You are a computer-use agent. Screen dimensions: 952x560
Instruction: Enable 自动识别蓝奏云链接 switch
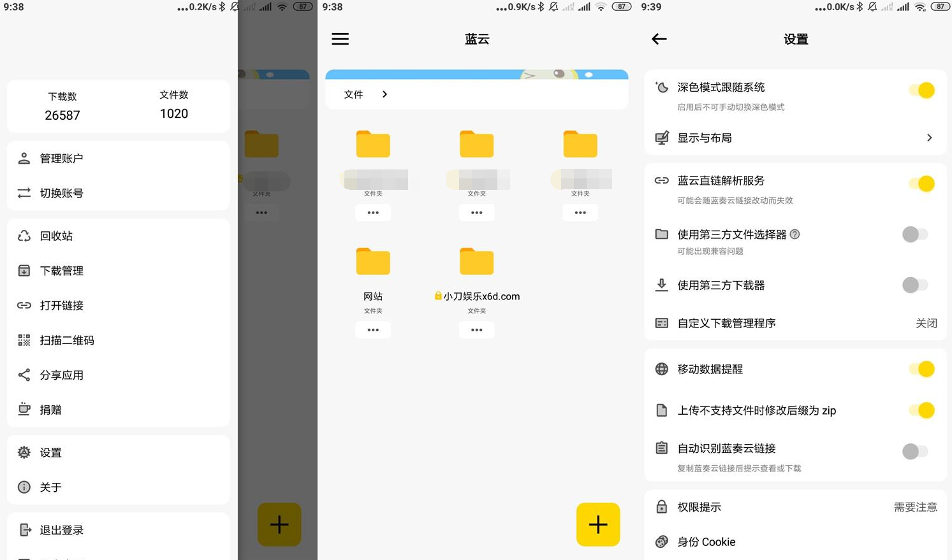[915, 452]
